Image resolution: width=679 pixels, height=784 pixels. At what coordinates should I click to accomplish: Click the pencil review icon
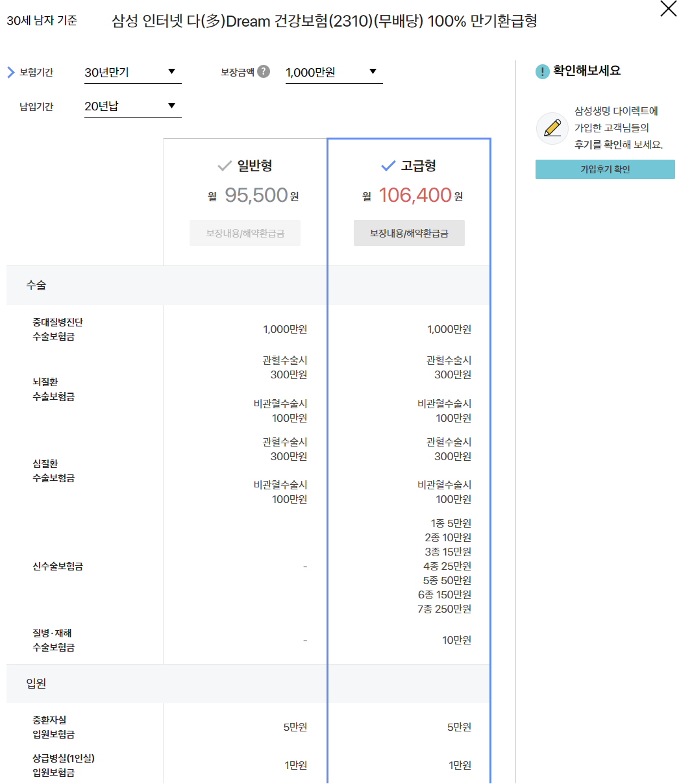tap(552, 128)
